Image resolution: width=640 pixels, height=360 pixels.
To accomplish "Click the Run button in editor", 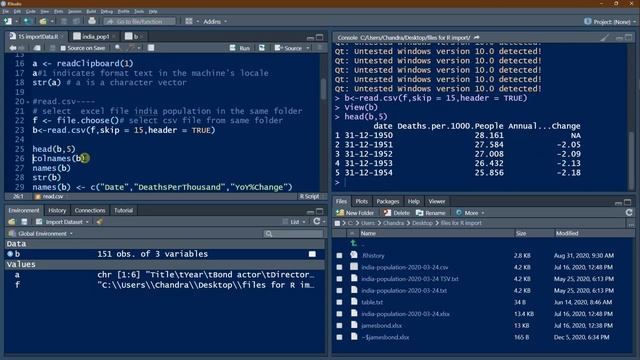I will pyautogui.click(x=240, y=48).
